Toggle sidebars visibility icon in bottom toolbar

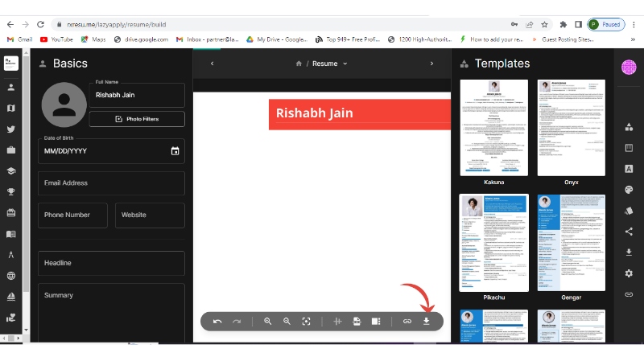click(375, 322)
